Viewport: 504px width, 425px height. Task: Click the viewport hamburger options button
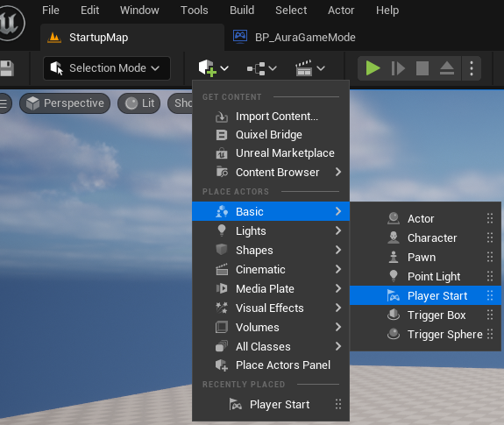(x=4, y=103)
